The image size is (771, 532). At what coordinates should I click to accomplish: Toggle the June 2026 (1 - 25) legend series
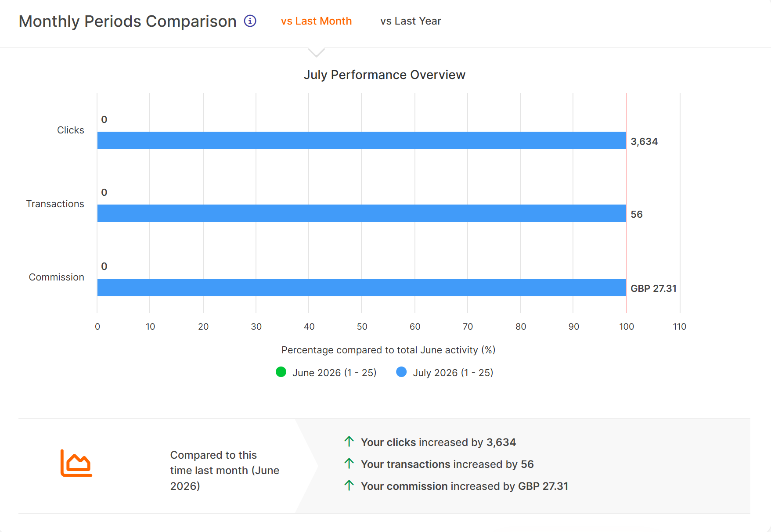point(326,372)
